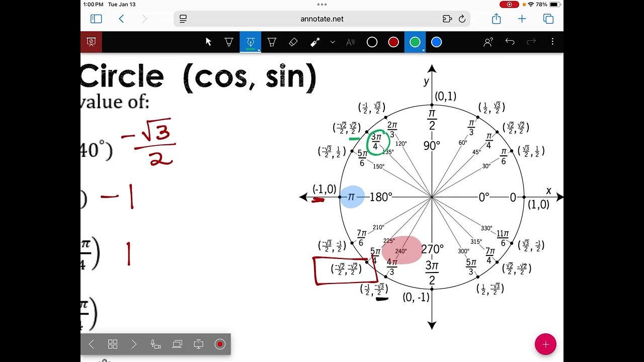Open a new Safari tab

(x=522, y=19)
